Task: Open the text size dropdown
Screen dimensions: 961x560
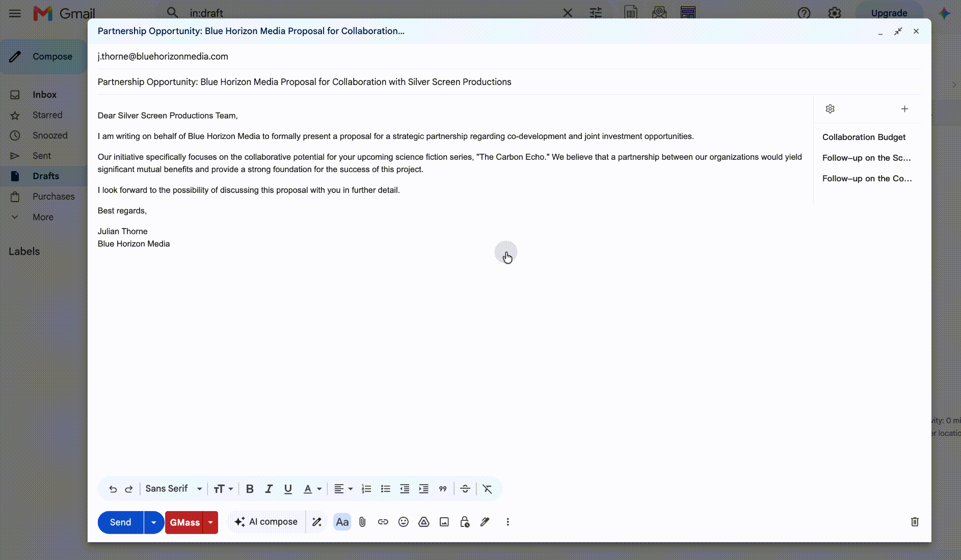Action: tap(223, 489)
